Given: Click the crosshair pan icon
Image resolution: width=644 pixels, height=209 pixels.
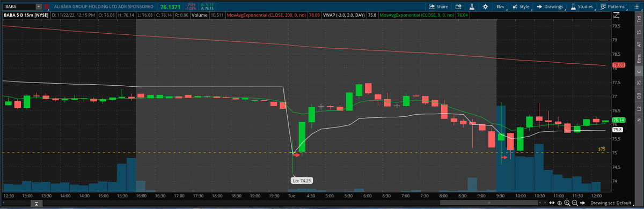Looking at the screenshot, I should click(560, 203).
